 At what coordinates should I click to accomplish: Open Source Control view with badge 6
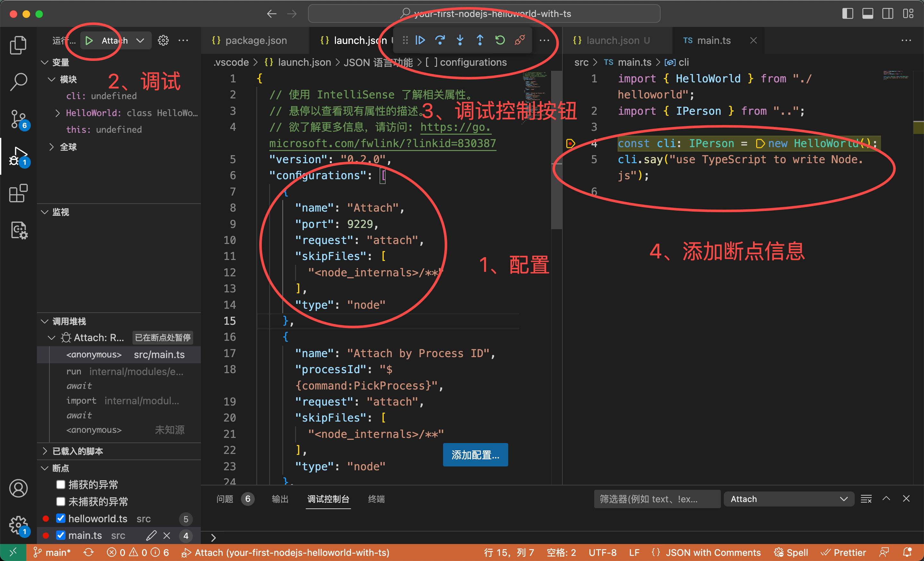[x=18, y=119]
